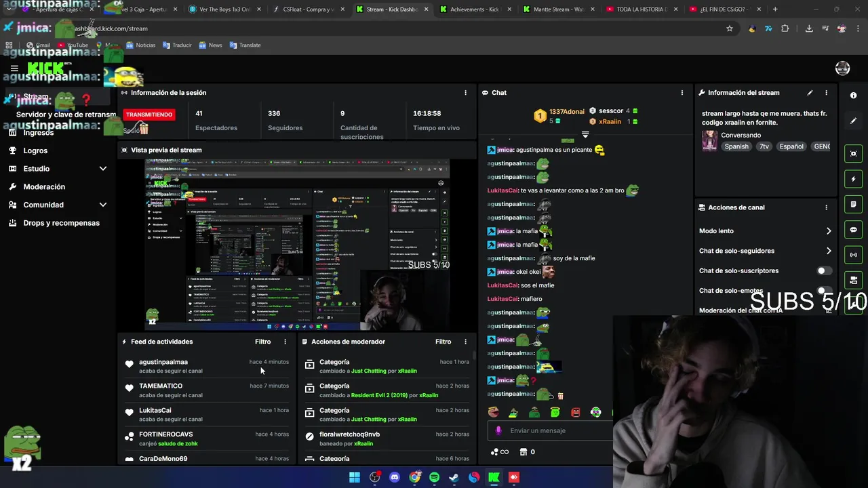Click the stream preview thumbnail
This screenshot has height=488, width=868.
[x=296, y=245]
